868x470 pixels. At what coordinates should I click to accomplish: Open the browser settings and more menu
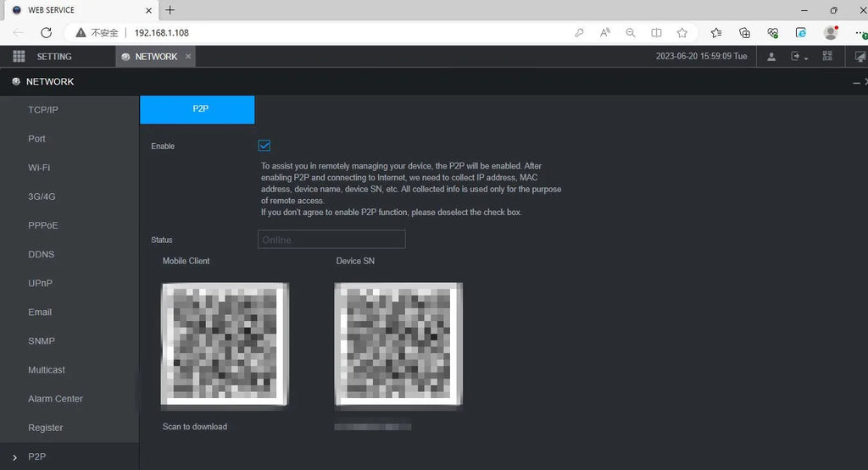click(x=858, y=33)
